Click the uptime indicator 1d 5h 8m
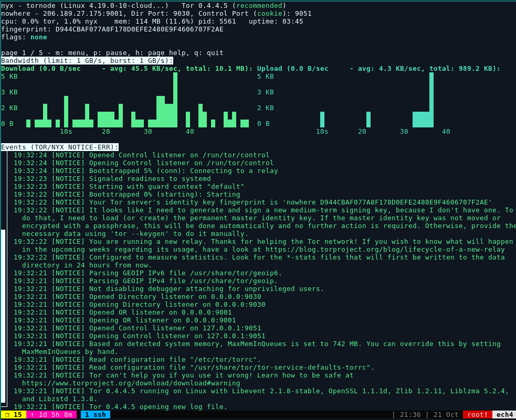Screen dimensions: 516x420 coord(51,415)
